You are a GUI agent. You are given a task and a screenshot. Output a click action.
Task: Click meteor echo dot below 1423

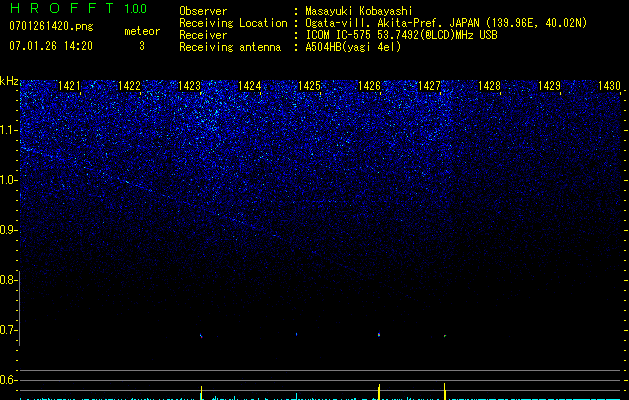click(x=201, y=336)
